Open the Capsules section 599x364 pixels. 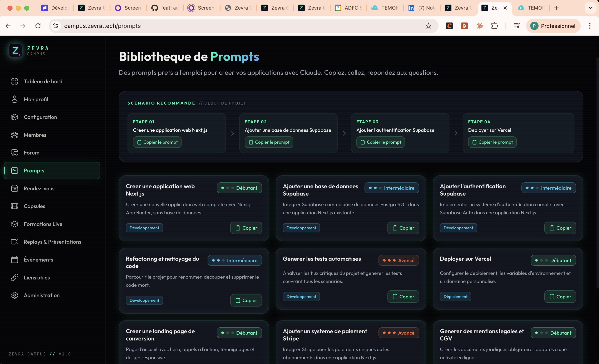tap(34, 206)
